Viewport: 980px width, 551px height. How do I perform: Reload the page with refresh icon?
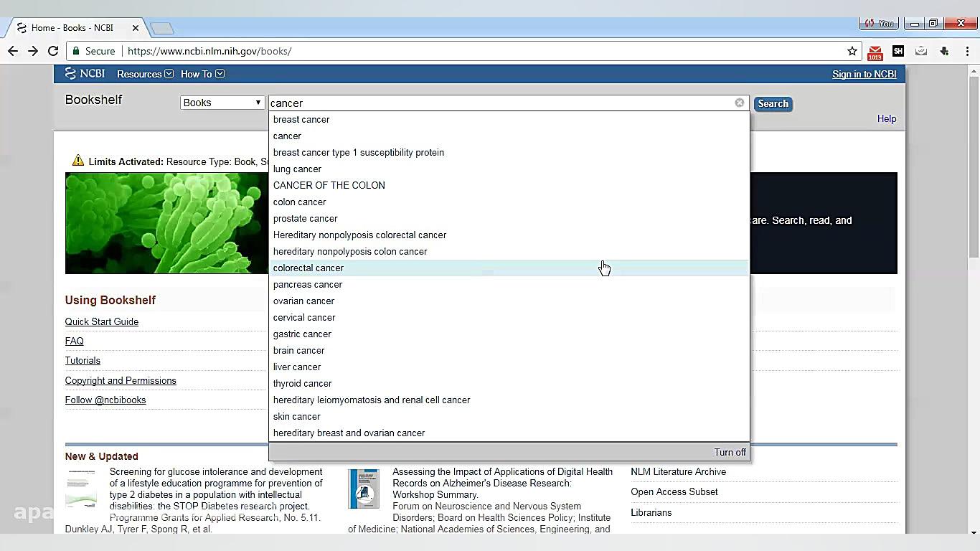pos(53,51)
